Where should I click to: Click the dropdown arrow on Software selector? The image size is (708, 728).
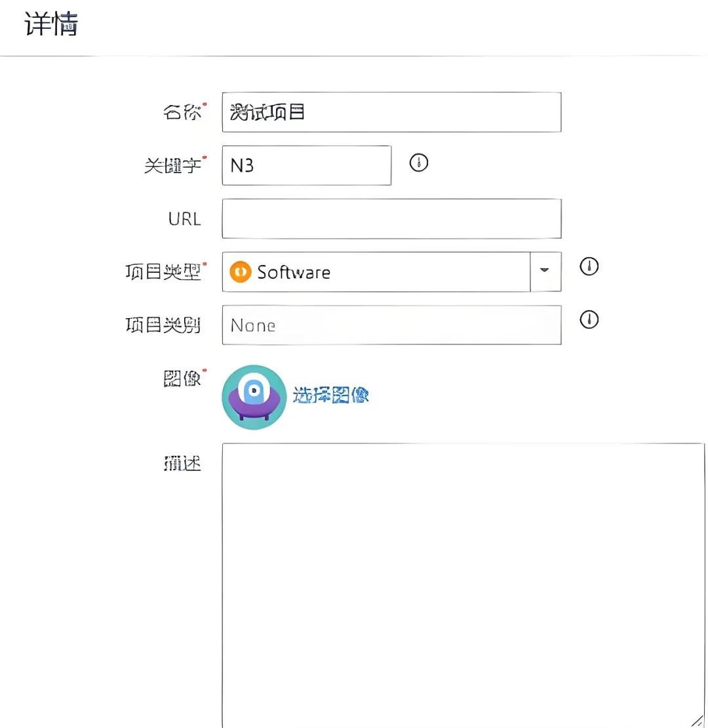click(x=545, y=272)
